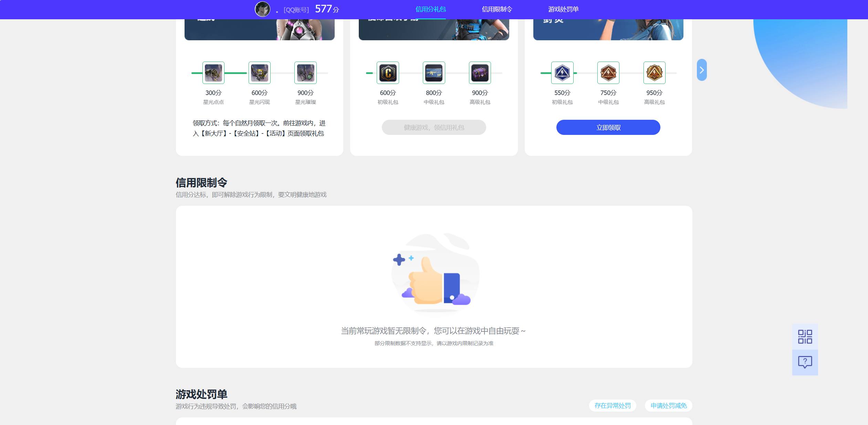This screenshot has height=425, width=868.
Task: Select the 300分 星光点点 reward icon
Action: 213,73
